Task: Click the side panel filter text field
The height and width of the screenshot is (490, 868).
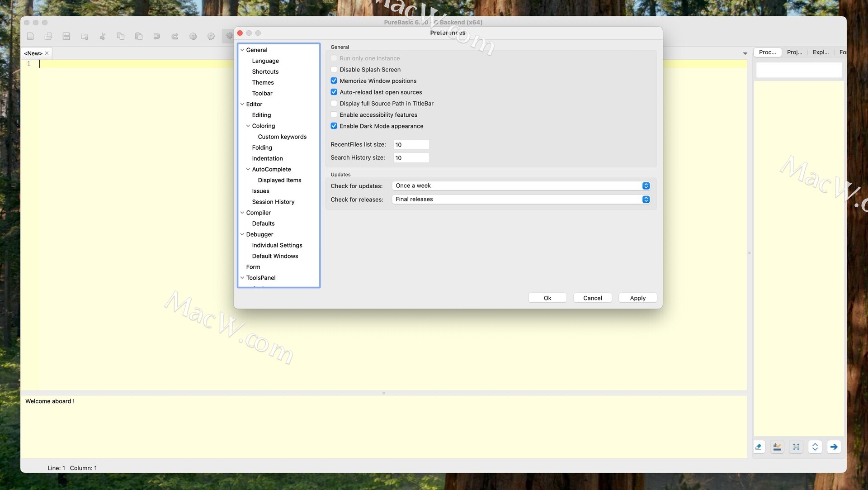Action: coord(799,70)
